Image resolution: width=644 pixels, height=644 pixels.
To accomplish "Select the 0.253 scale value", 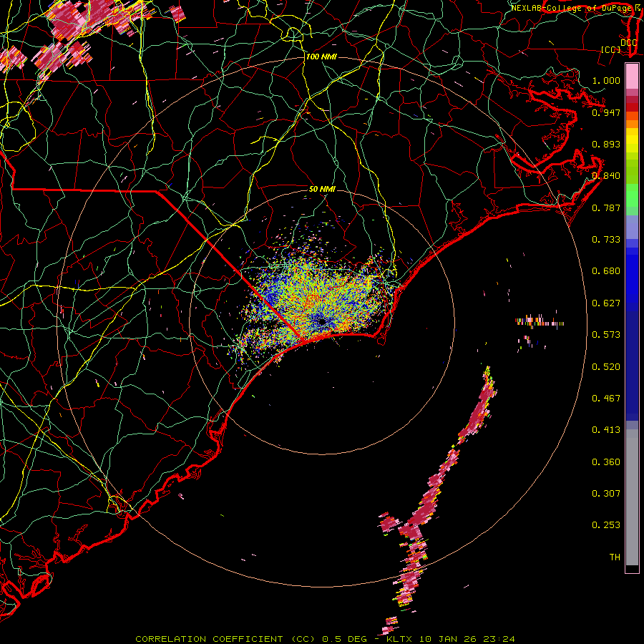I will click(x=606, y=525).
